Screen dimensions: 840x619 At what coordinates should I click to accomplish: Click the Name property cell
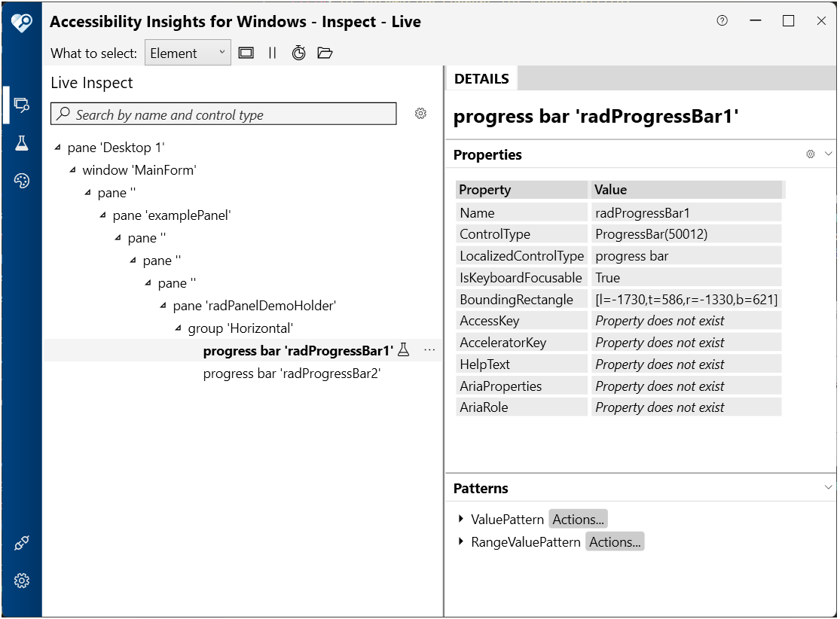point(521,212)
